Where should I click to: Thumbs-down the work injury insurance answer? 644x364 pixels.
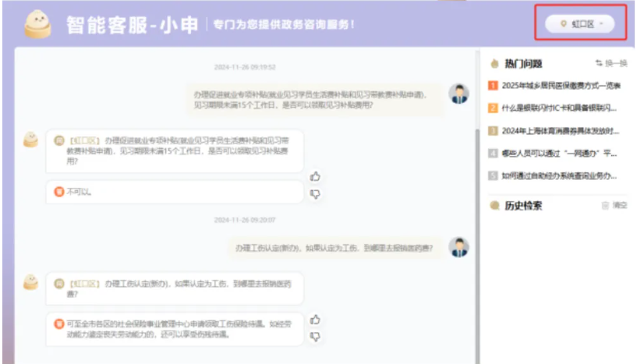315,337
